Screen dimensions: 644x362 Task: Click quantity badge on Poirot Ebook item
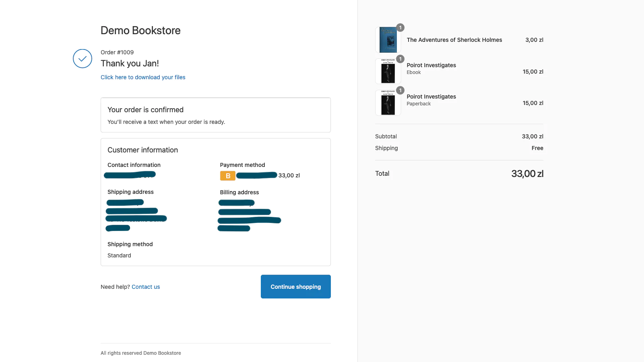[x=400, y=59]
